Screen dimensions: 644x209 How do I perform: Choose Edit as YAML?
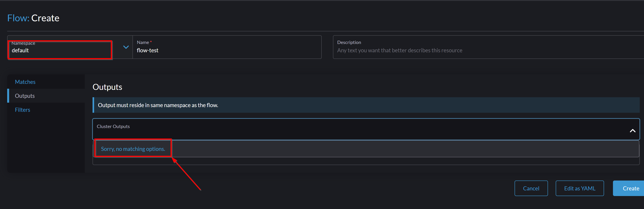tap(580, 188)
